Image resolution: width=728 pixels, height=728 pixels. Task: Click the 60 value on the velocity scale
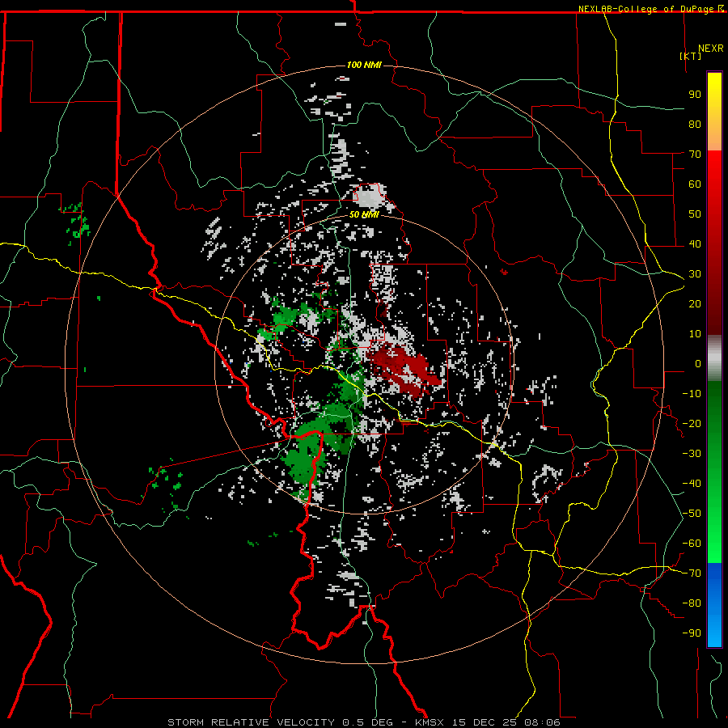[x=695, y=184]
